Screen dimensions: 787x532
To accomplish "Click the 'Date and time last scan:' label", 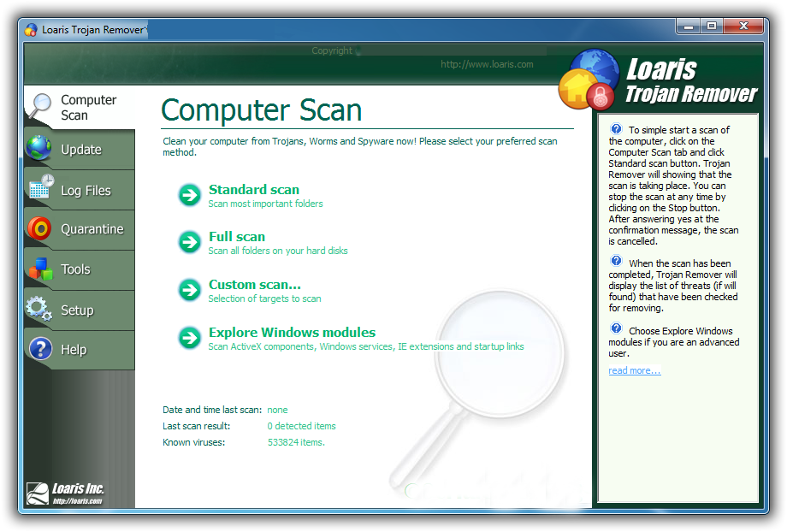I will tap(212, 410).
